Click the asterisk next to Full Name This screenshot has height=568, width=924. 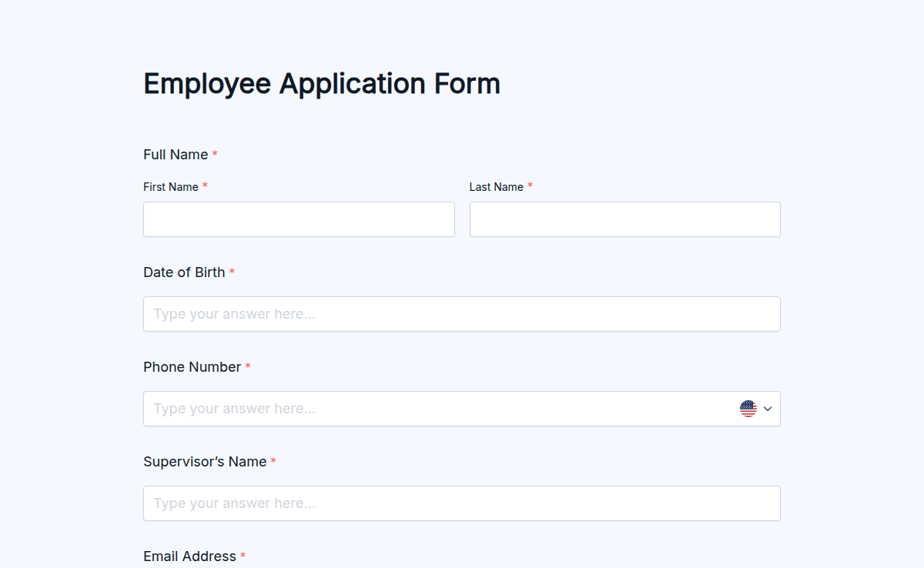point(215,154)
